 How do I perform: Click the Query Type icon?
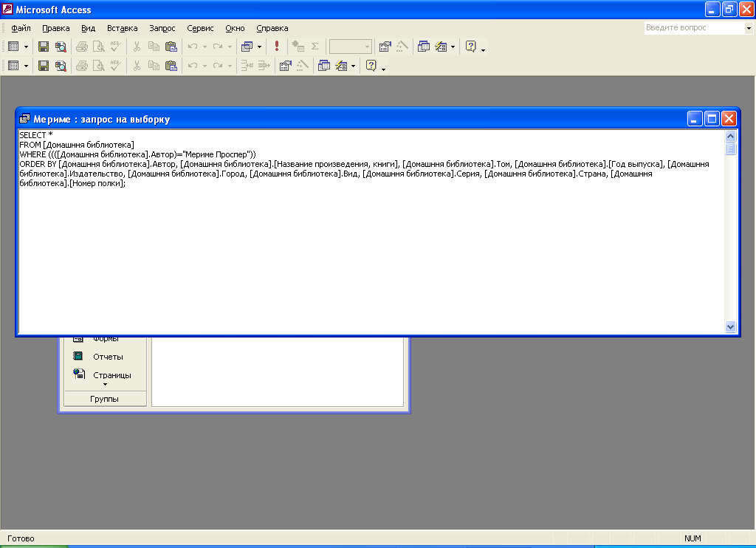(247, 47)
